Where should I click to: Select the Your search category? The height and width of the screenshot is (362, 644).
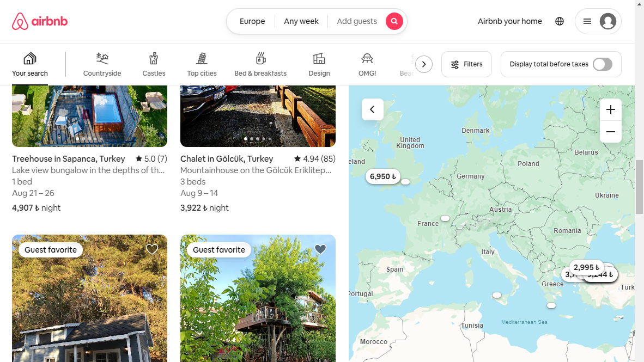[30, 64]
